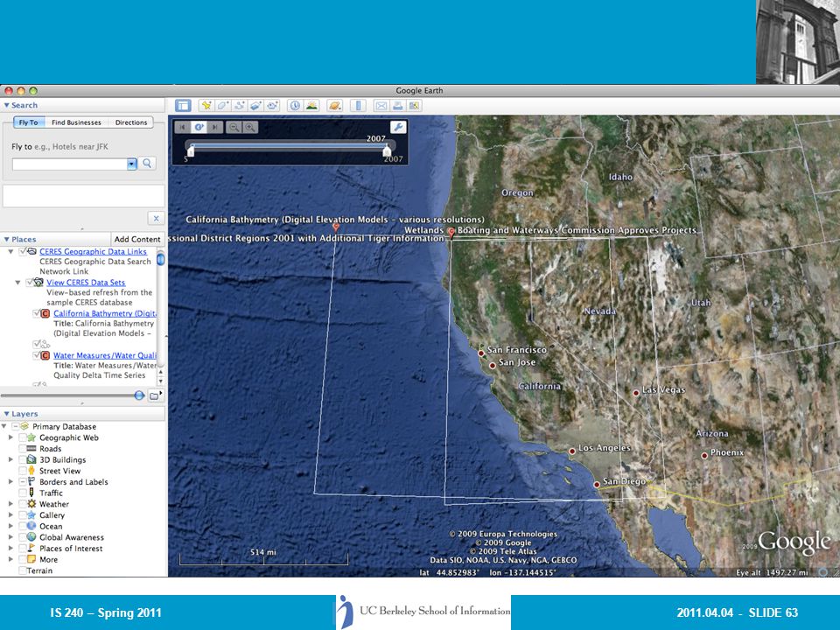Enable the Terrain layer checkbox
The width and height of the screenshot is (840, 630).
pos(23,570)
